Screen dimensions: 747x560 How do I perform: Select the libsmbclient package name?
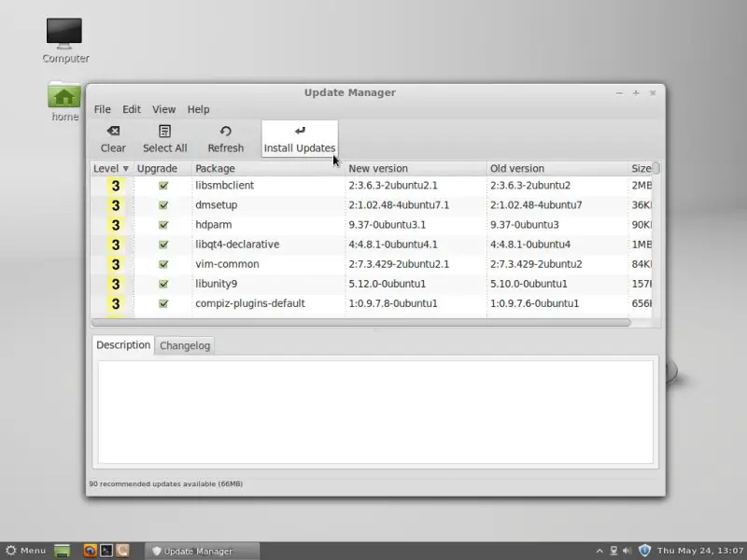pos(224,185)
